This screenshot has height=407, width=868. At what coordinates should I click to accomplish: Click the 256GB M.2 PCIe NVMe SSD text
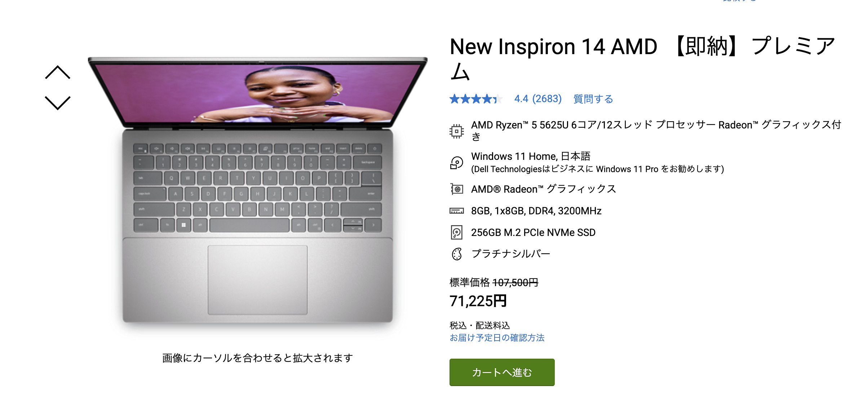tap(533, 232)
